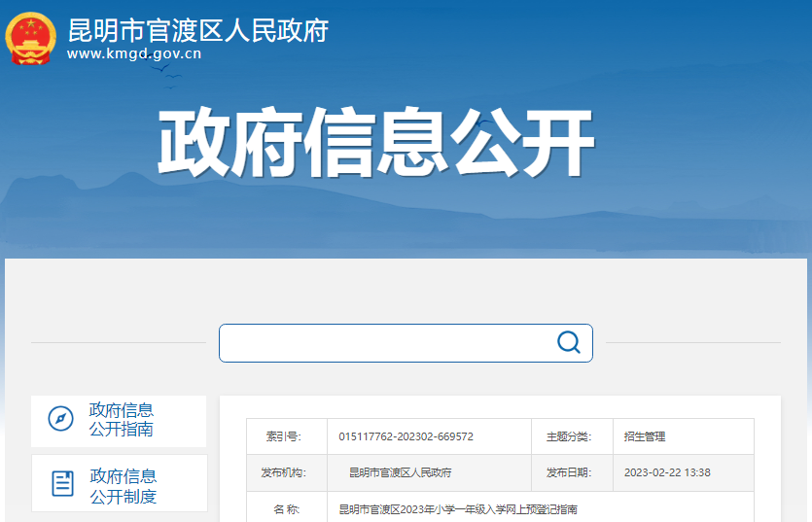Image resolution: width=812 pixels, height=522 pixels.
Task: Open the 政府信息公开指南 sidebar item
Action: pyautogui.click(x=122, y=420)
